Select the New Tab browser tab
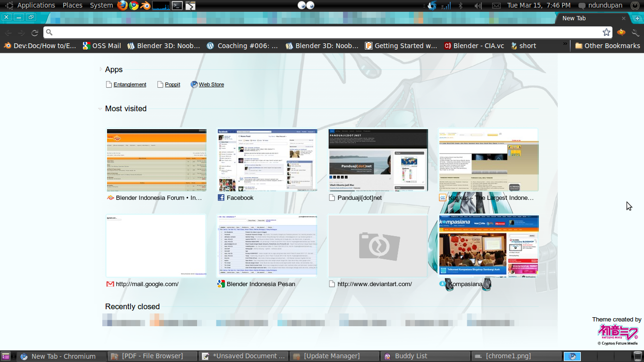The image size is (644, 362). (x=590, y=18)
